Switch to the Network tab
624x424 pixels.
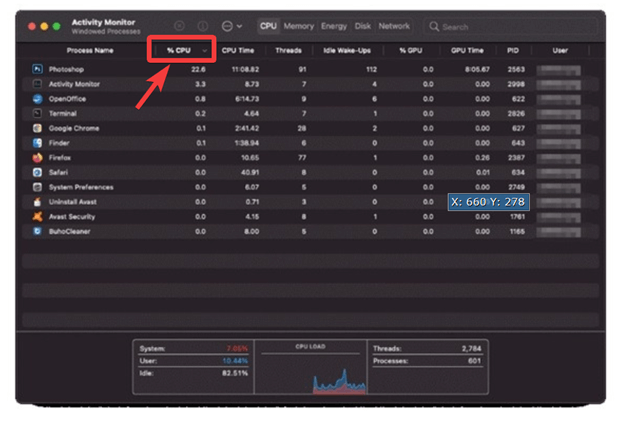(x=394, y=26)
